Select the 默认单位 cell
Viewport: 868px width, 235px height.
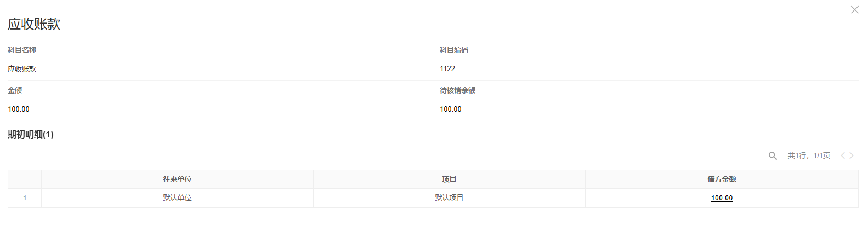(x=177, y=198)
